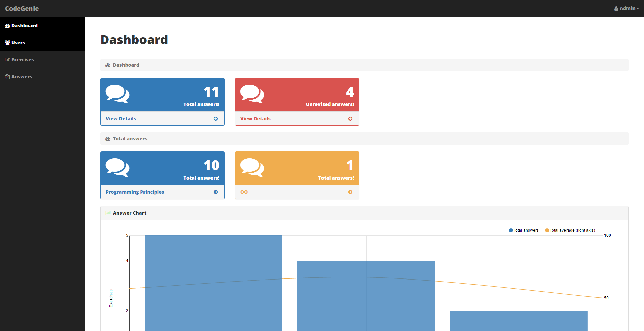Toggle Total answers legend blue dot

pyautogui.click(x=511, y=230)
